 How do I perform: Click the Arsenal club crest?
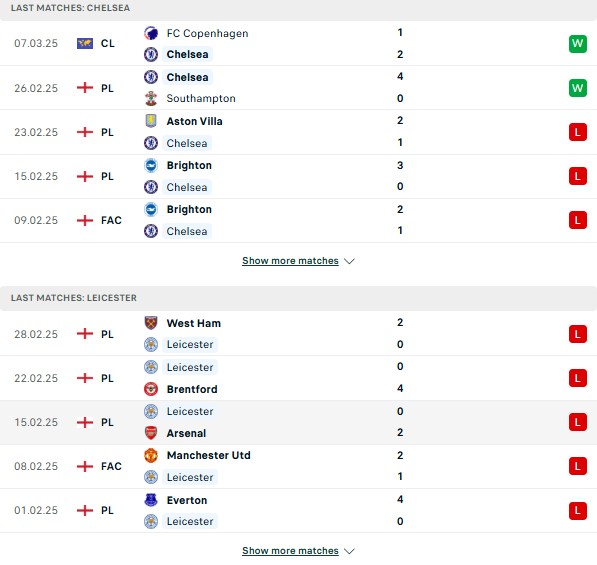coord(151,433)
